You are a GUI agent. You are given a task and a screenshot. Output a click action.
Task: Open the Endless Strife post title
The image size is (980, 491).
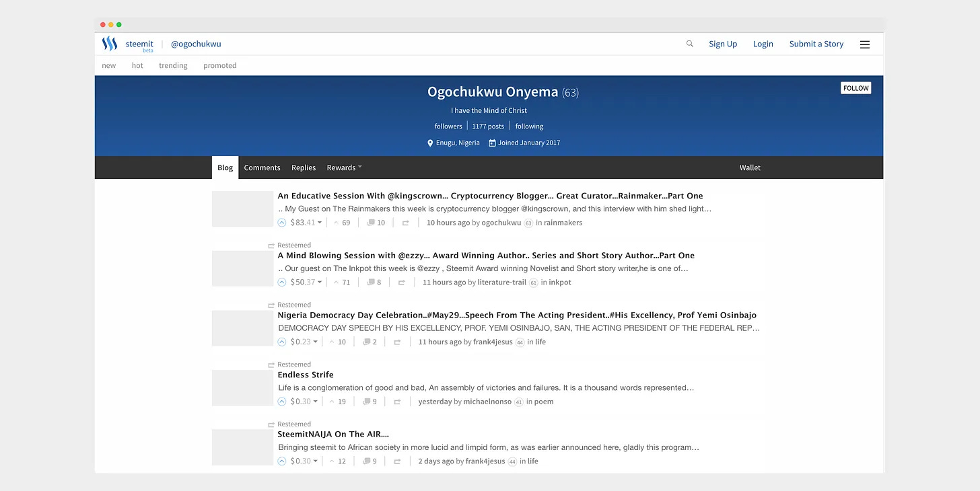point(306,375)
